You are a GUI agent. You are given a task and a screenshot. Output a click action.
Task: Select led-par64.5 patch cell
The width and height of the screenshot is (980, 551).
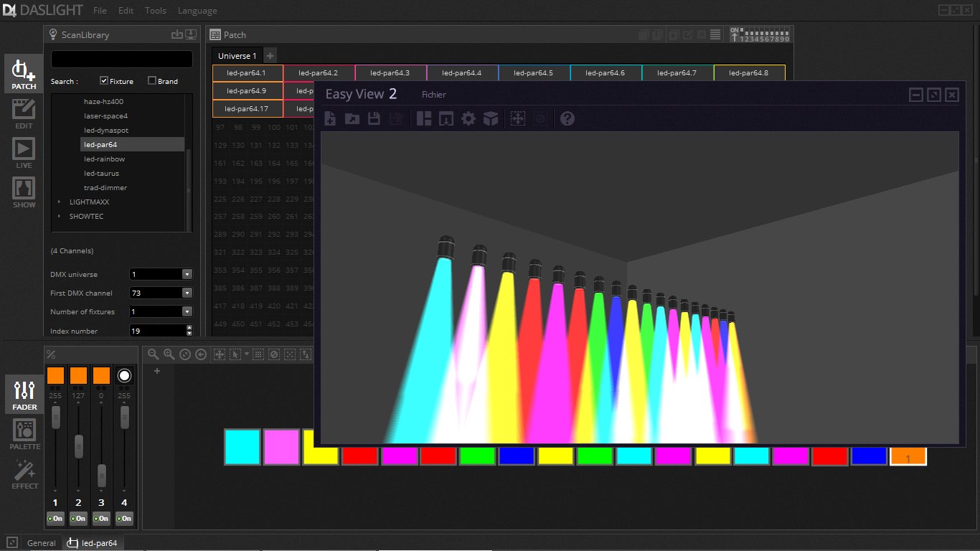(x=534, y=73)
